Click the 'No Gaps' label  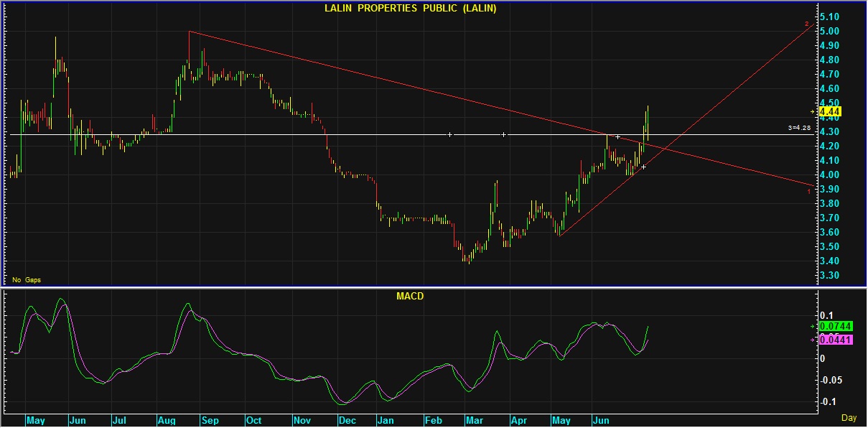point(27,279)
